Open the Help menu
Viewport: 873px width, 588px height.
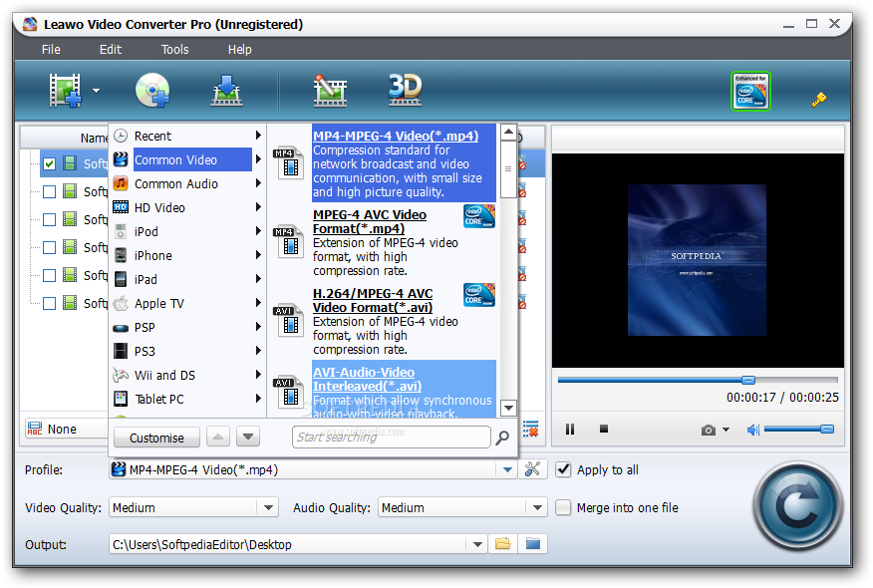pos(239,50)
